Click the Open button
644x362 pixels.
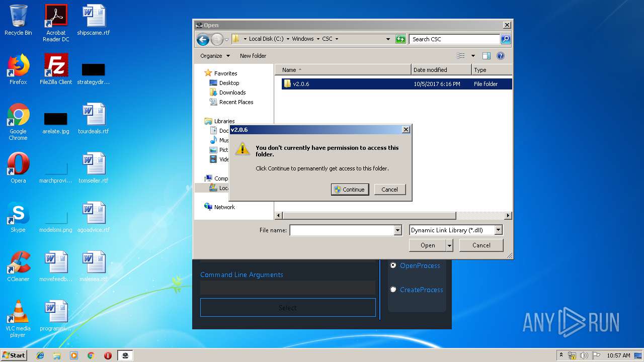(428, 245)
